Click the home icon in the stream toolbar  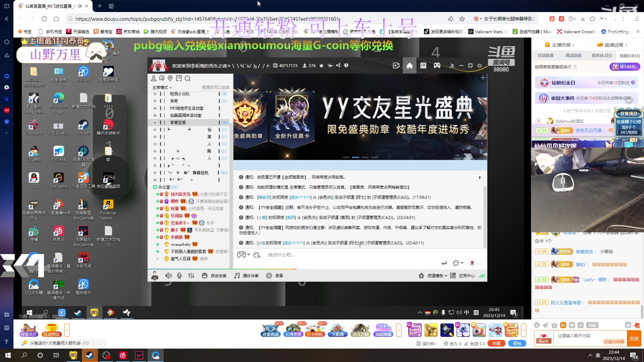pos(410,66)
